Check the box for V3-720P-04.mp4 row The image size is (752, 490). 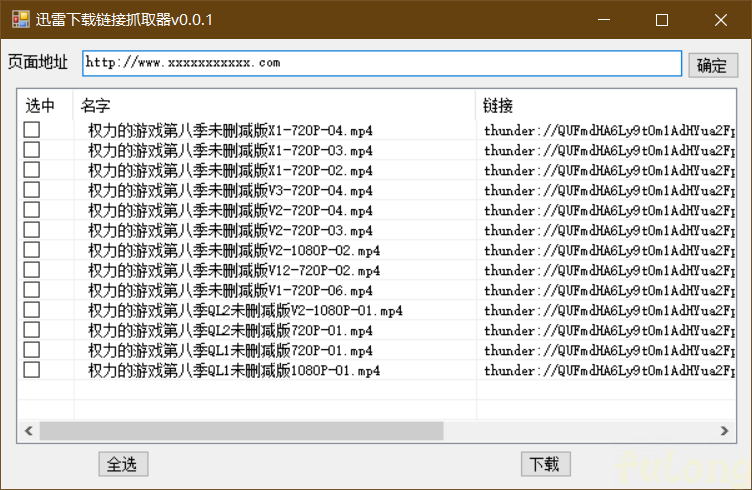32,190
